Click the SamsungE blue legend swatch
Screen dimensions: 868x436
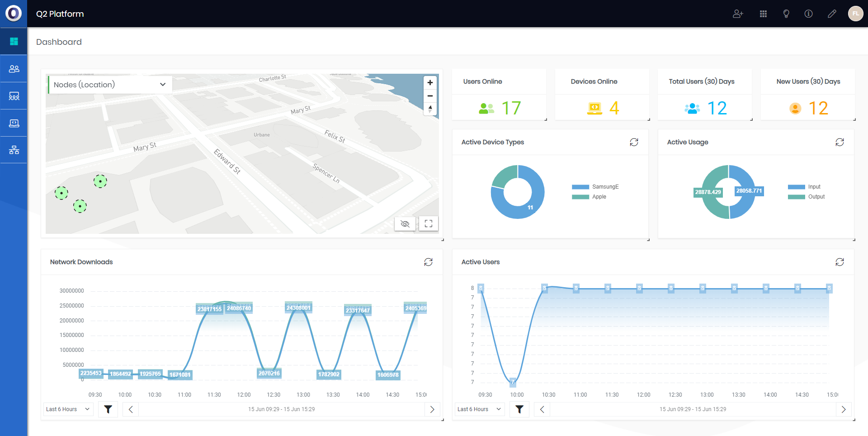[580, 187]
